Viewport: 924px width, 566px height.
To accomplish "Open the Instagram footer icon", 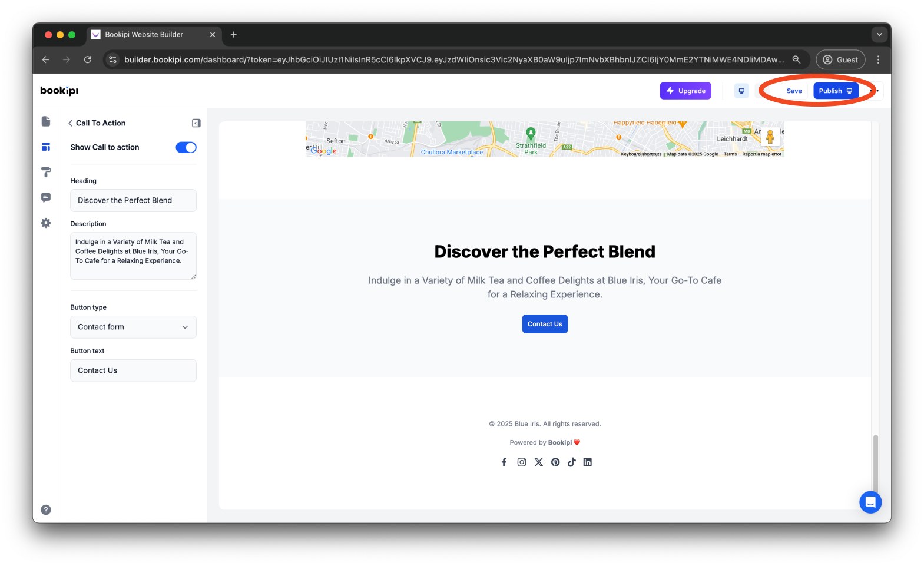I will pos(522,462).
